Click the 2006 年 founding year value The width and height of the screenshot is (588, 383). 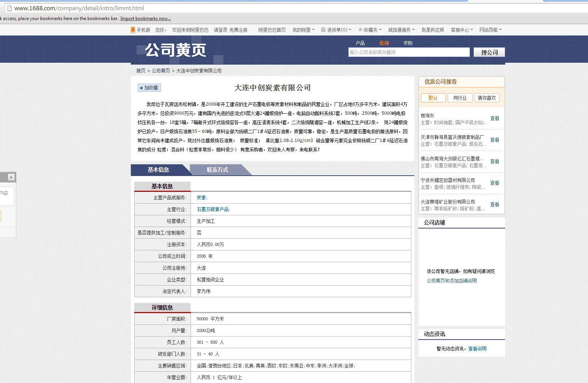pyautogui.click(x=205, y=256)
